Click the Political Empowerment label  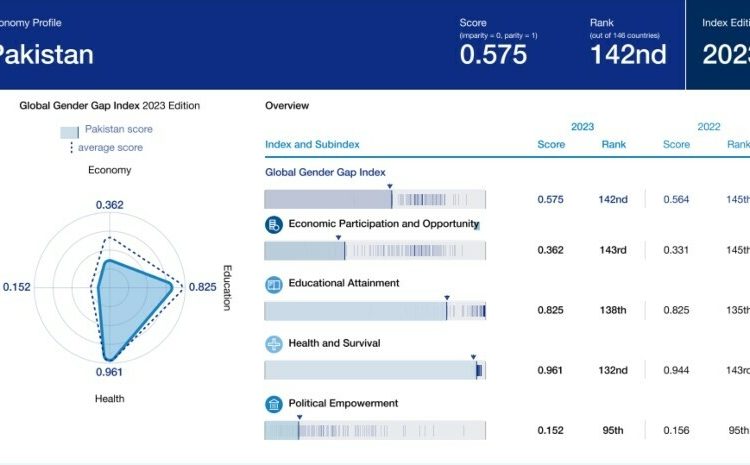pyautogui.click(x=343, y=403)
